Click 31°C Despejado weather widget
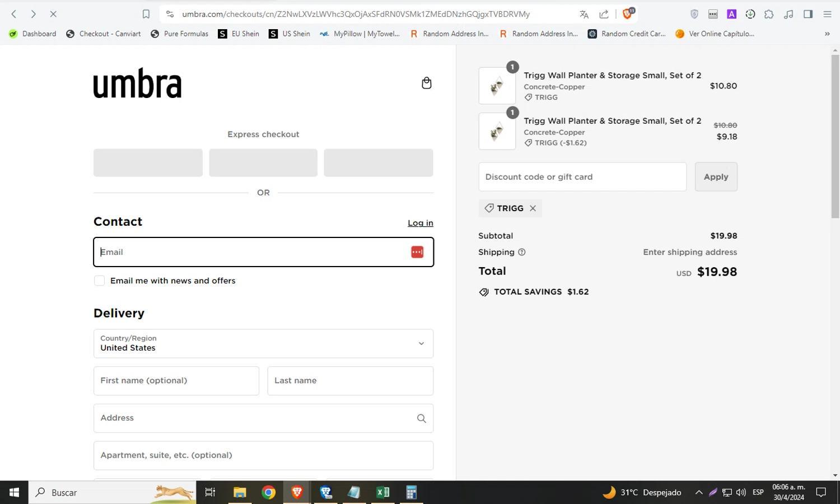 point(642,492)
